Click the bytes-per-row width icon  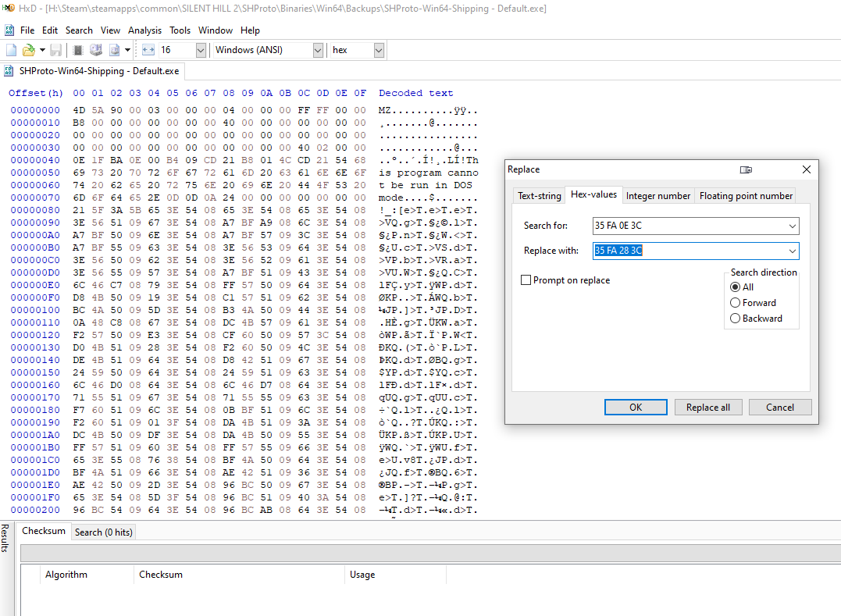[x=148, y=51]
